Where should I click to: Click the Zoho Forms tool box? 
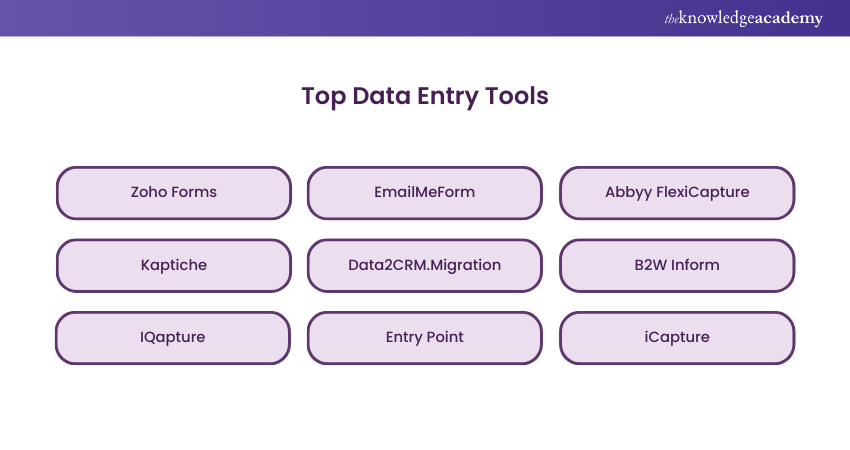[x=173, y=192]
